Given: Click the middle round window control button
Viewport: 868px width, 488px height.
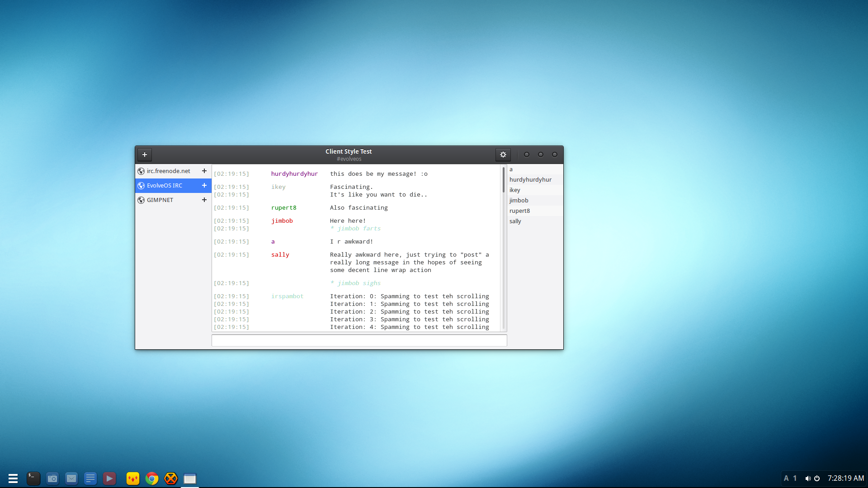Looking at the screenshot, I should (541, 155).
